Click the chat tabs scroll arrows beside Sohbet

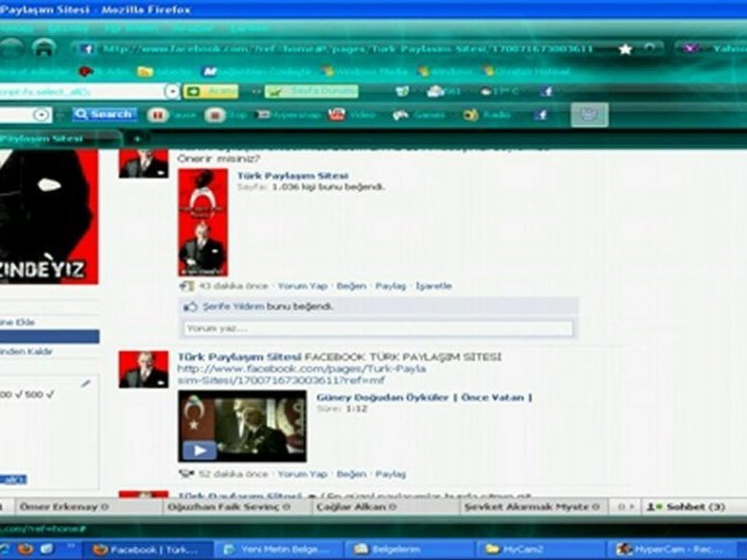click(x=625, y=507)
